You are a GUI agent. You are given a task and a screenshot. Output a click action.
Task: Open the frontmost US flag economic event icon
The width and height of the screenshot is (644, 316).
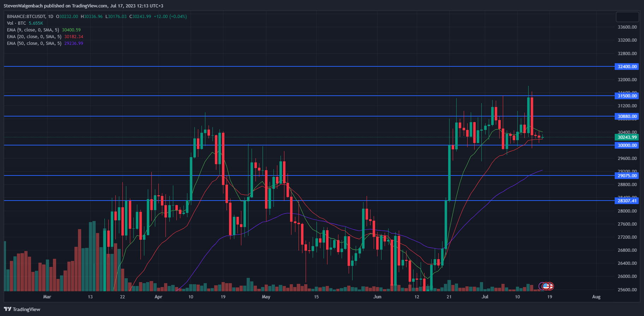pyautogui.click(x=546, y=286)
